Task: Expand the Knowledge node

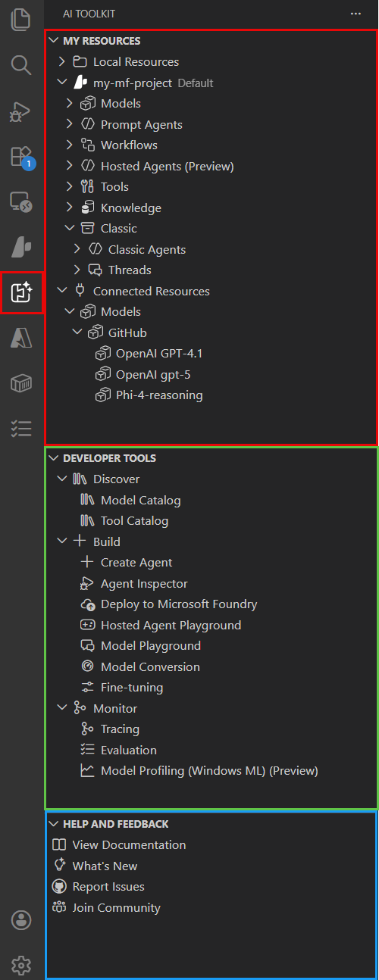Action: coord(70,208)
